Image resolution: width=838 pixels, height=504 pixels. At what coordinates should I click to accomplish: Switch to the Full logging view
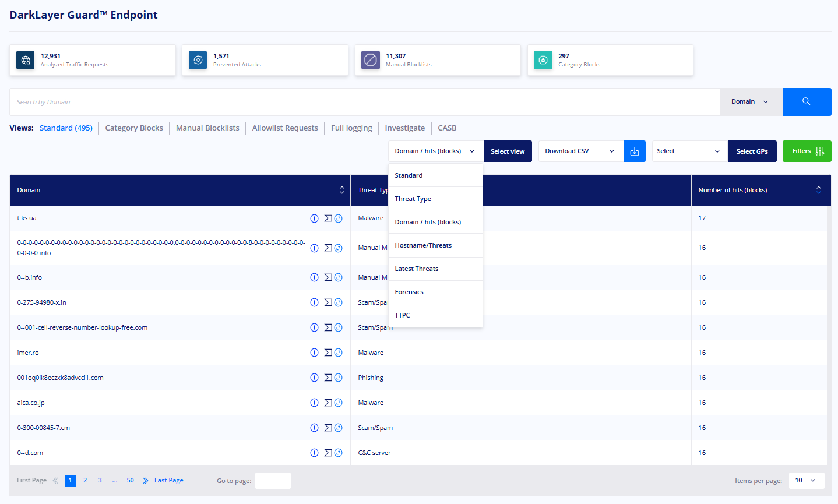click(x=351, y=128)
